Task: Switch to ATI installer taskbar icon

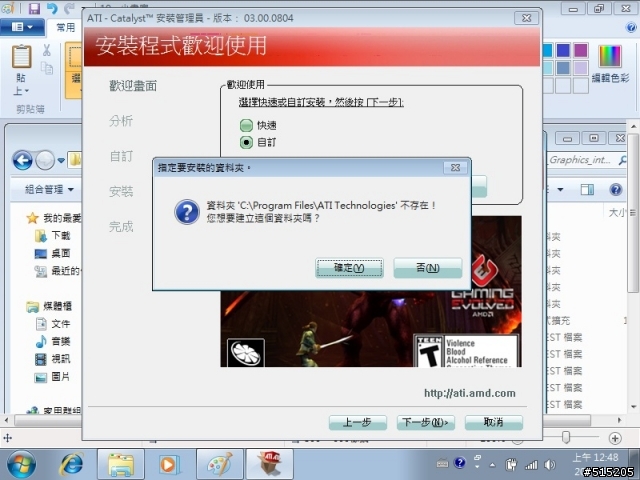Action: (270, 464)
